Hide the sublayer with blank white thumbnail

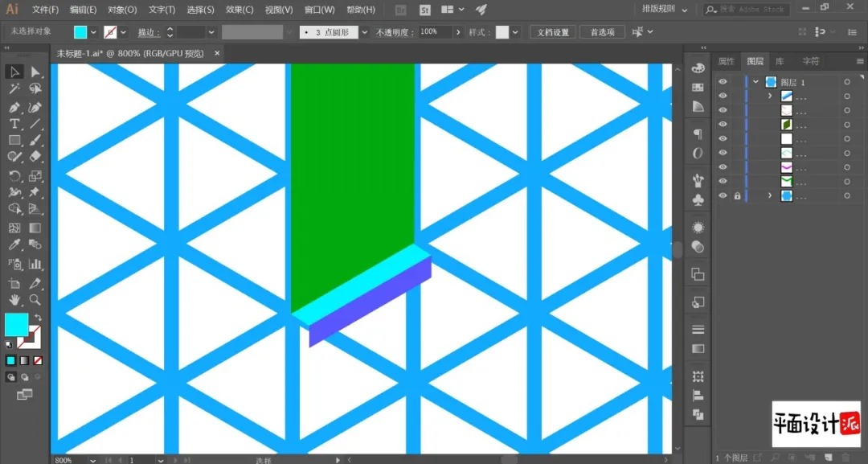(x=723, y=138)
